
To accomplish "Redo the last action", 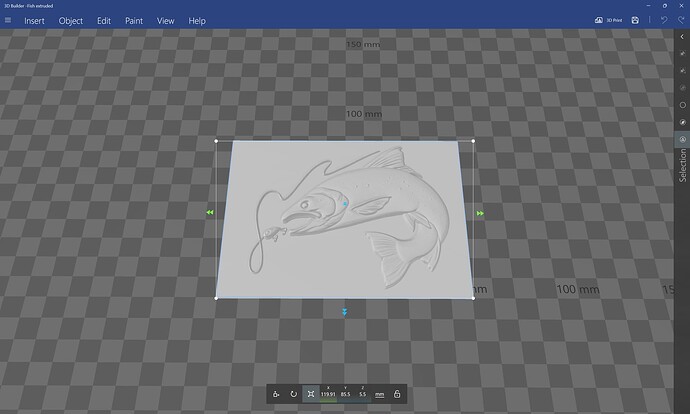I will point(681,20).
